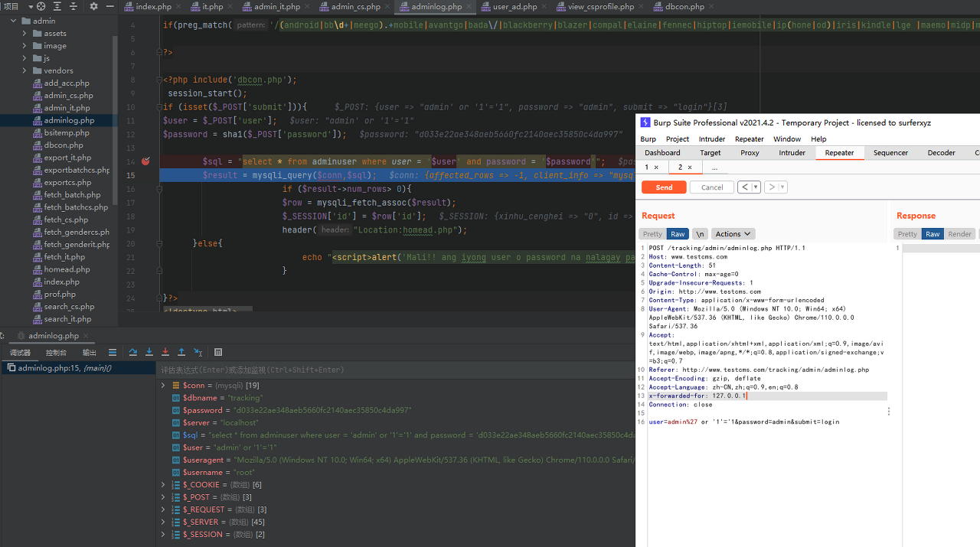
Task: Toggle the \n non-printable characters button in Request
Action: coord(700,234)
